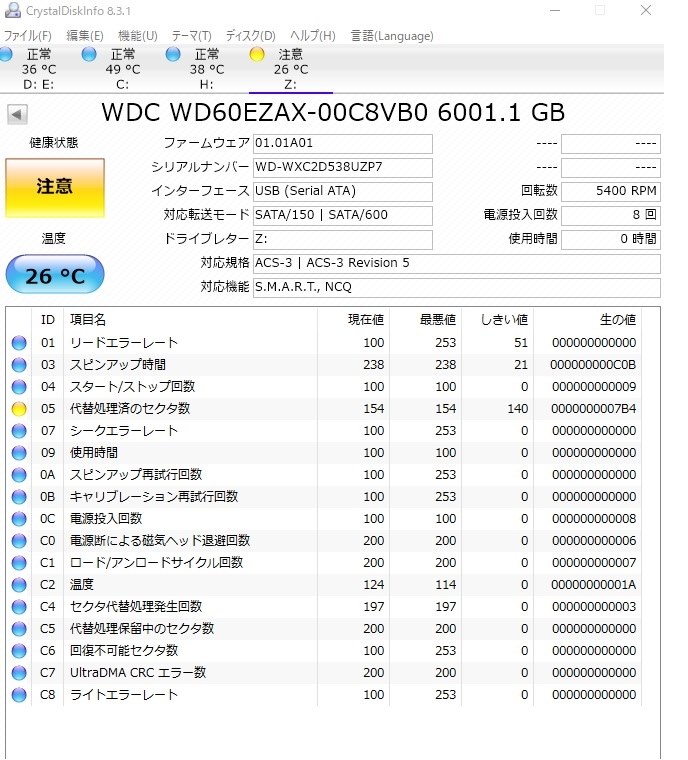
Task: Select the C: disk 49 °C status icon
Action: [89, 54]
